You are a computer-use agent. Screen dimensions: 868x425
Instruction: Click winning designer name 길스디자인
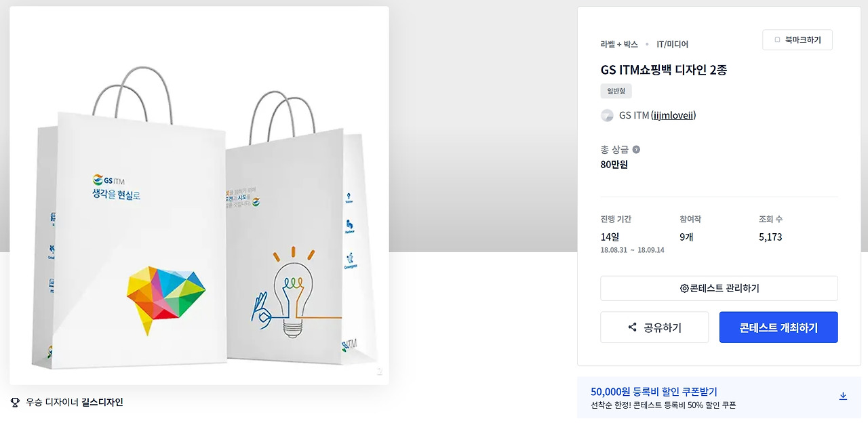click(x=102, y=402)
